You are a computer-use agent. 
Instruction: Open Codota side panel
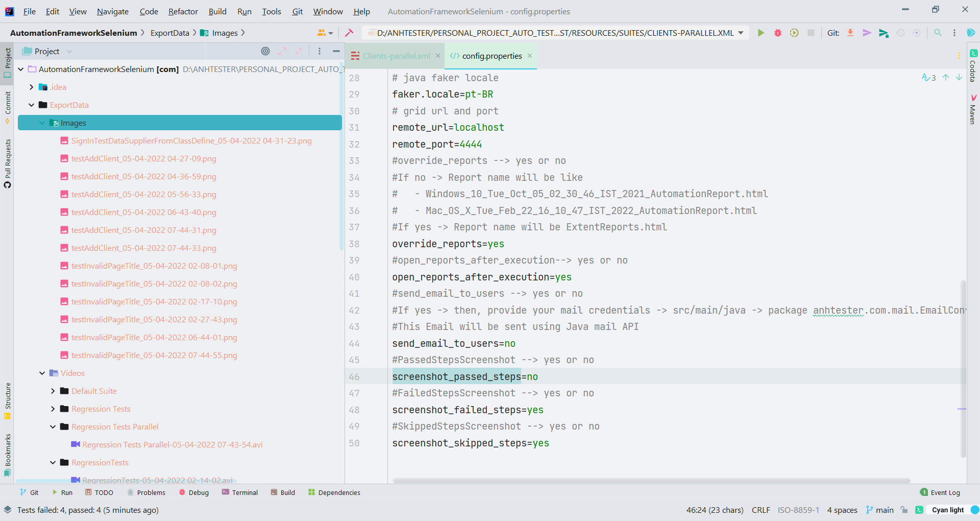(x=973, y=65)
